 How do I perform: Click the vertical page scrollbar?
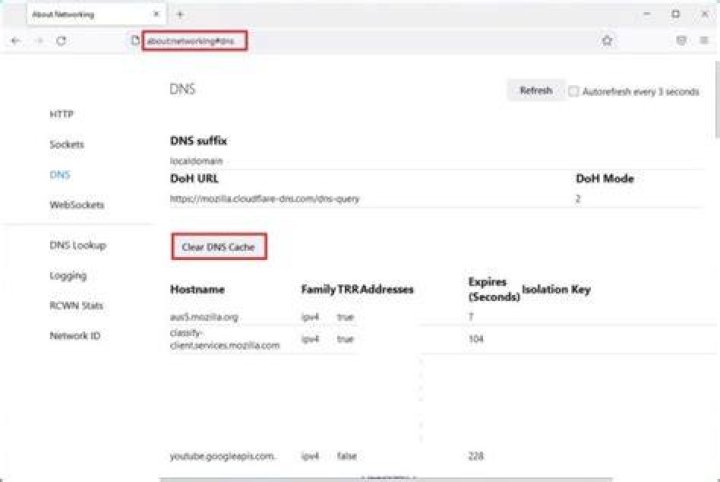[717, 99]
